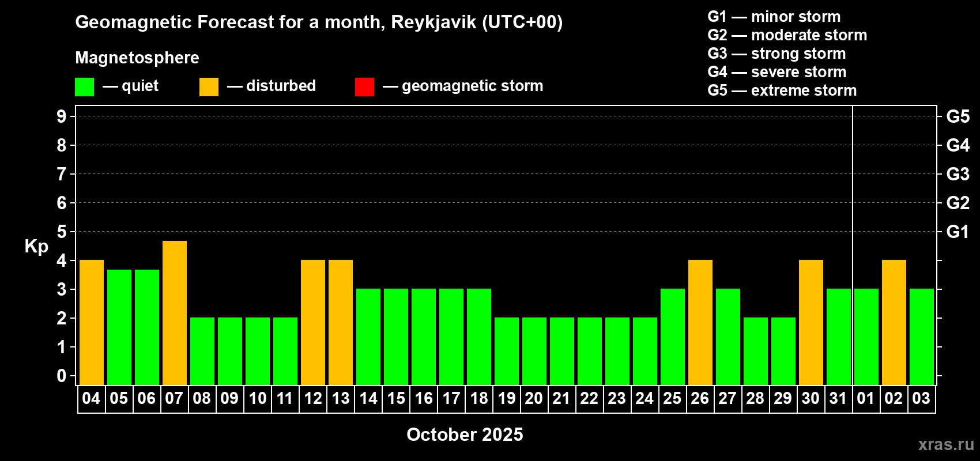Click the Magnetosphere heading
The image size is (980, 461).
[137, 58]
